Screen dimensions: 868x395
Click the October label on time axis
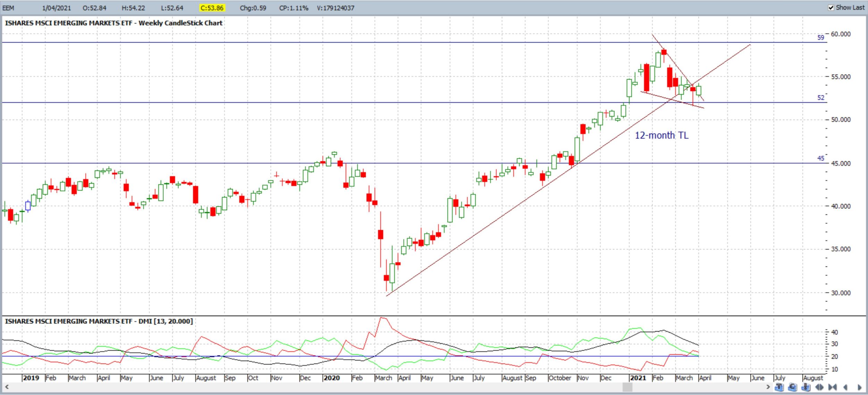click(560, 378)
